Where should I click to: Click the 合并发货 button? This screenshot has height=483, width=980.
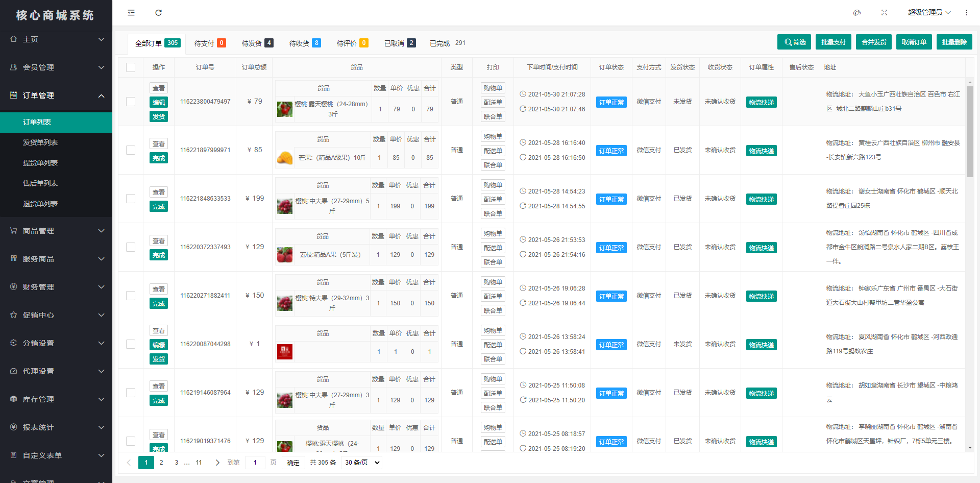[874, 42]
